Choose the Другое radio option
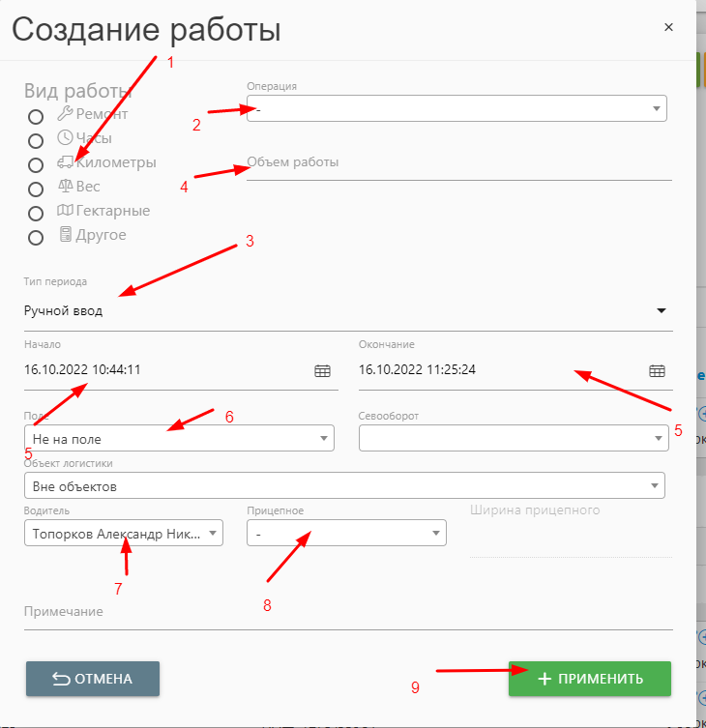Screen dimensions: 706x728 [36, 237]
